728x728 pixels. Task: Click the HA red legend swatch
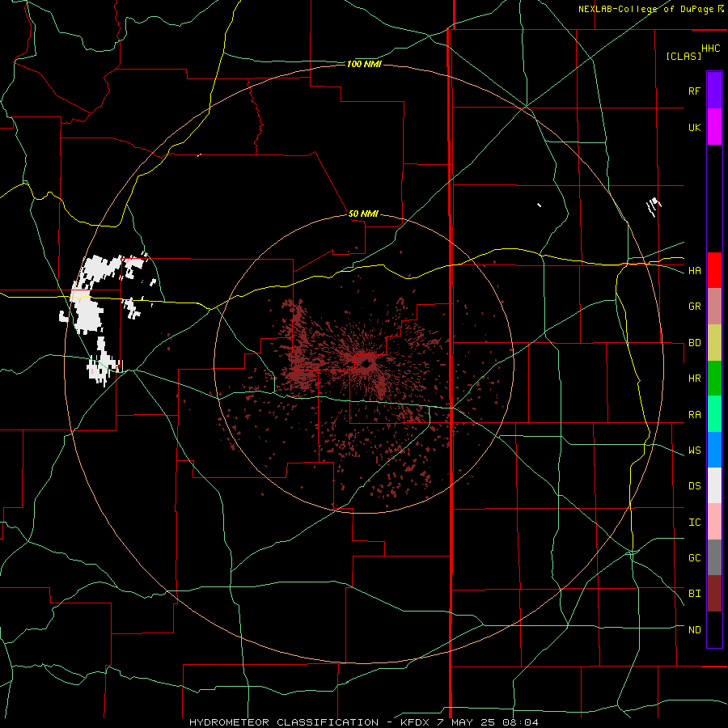tap(714, 270)
